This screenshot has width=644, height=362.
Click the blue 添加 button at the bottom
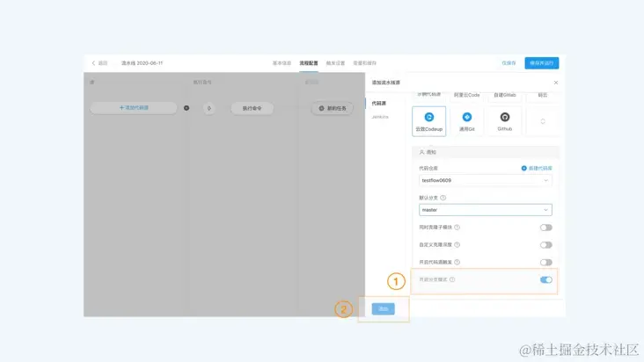384,308
